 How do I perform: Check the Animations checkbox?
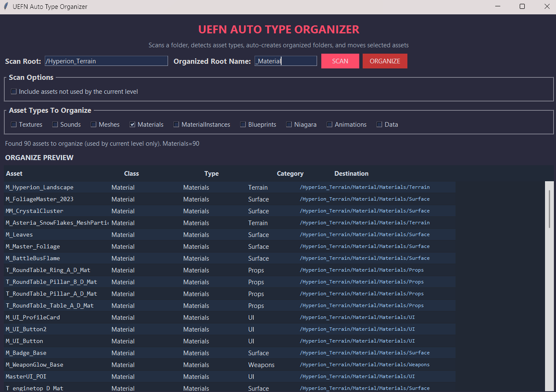(329, 125)
